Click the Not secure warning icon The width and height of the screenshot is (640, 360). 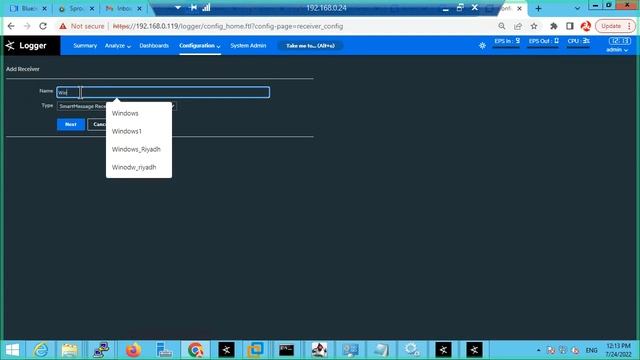(x=62, y=26)
